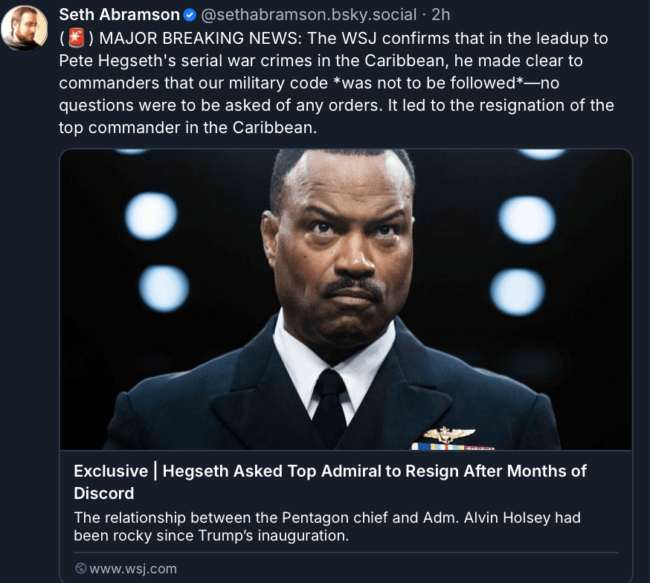Image resolution: width=650 pixels, height=583 pixels.
Task: Open the www.wsj.com domain link
Action: click(x=133, y=568)
